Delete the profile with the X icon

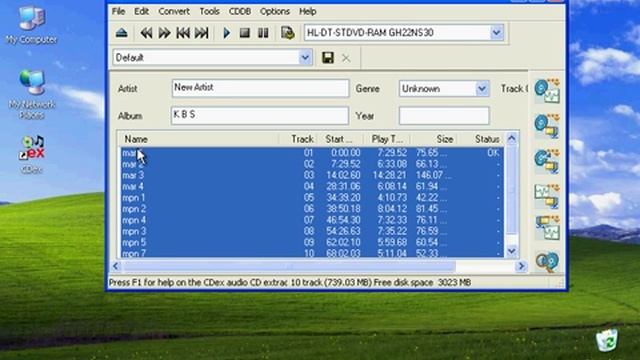tap(346, 58)
